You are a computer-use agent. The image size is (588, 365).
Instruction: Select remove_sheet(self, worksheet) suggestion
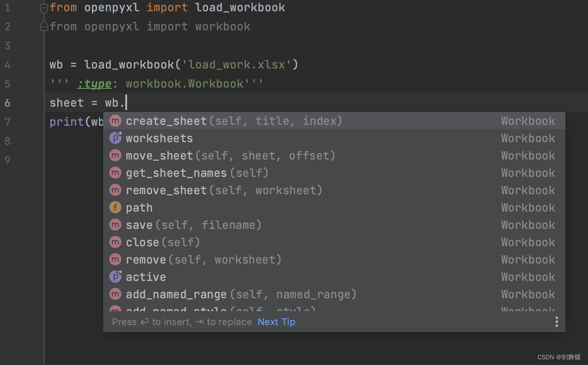(x=334, y=190)
